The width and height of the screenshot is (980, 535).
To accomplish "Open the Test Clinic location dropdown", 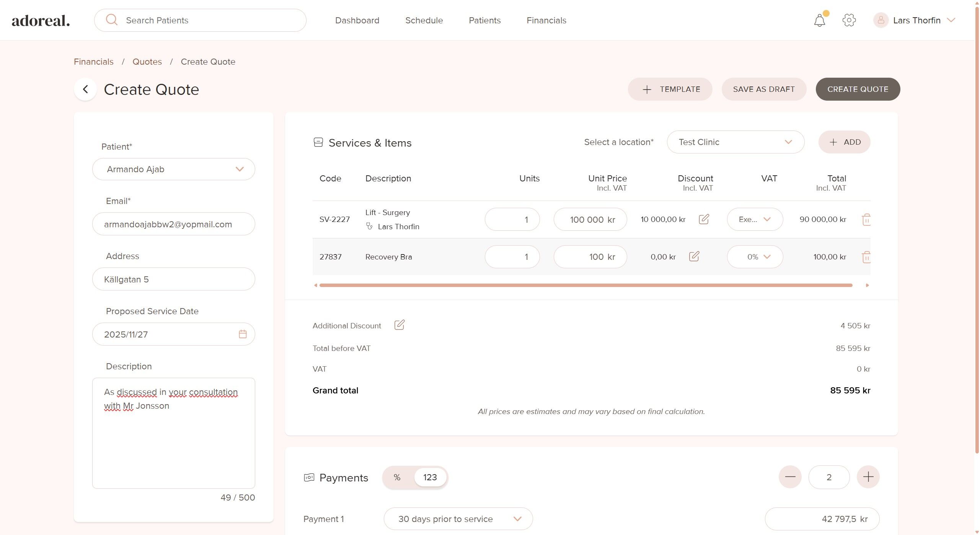I will click(x=735, y=142).
